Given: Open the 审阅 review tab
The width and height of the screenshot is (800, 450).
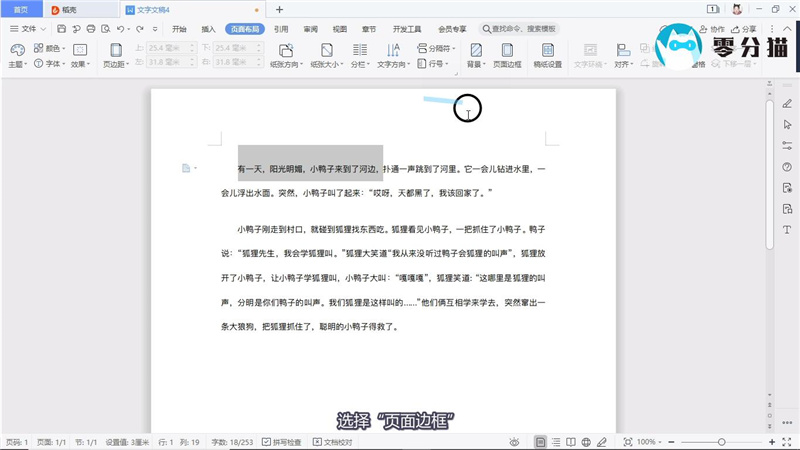Looking at the screenshot, I should (310, 29).
